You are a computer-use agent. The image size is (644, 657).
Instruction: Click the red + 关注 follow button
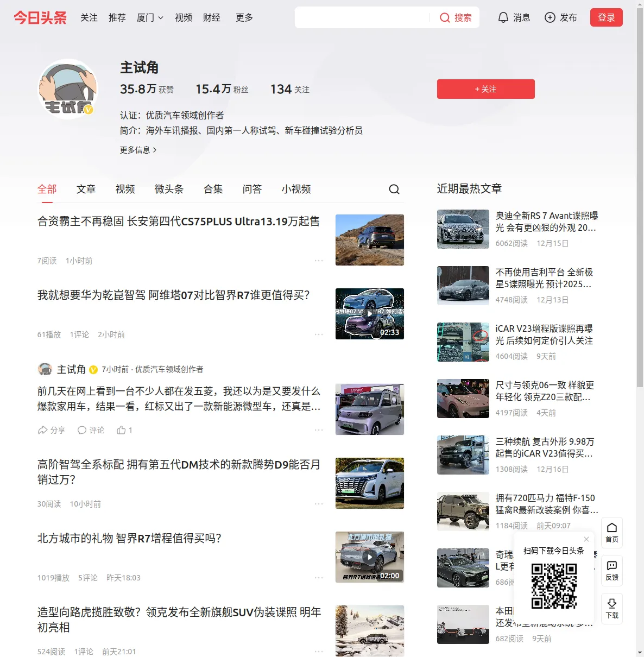pos(486,89)
